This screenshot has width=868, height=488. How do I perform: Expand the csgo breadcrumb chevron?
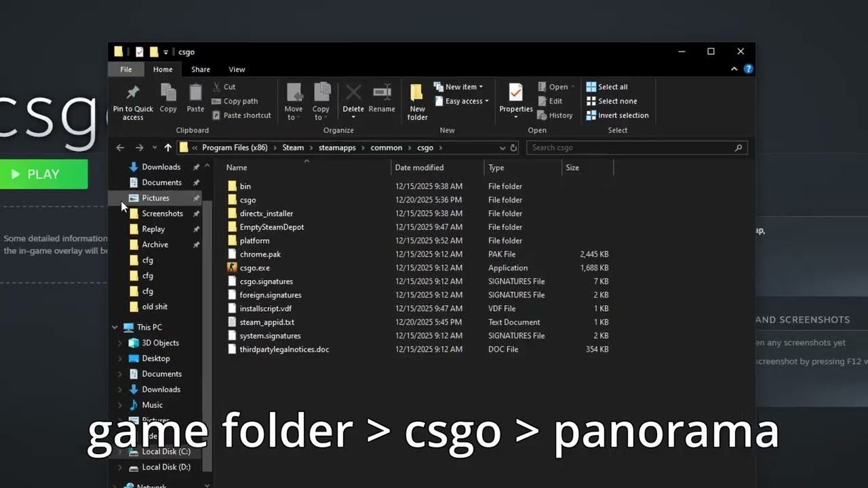point(441,148)
